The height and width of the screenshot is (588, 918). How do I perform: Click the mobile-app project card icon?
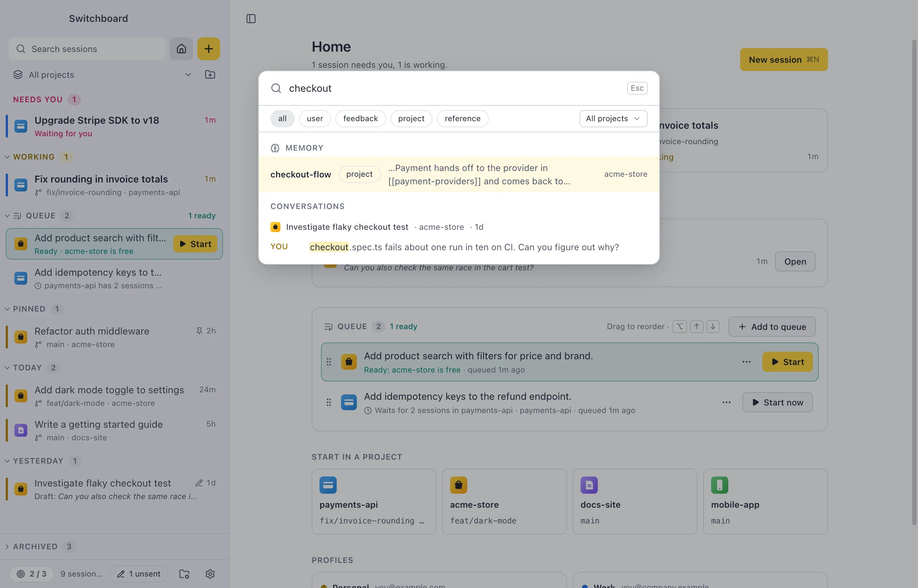pyautogui.click(x=719, y=485)
